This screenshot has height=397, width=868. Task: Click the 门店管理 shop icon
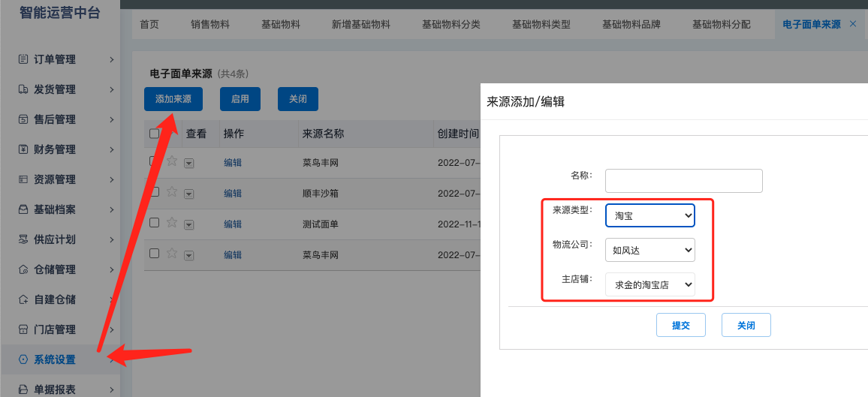point(23,329)
